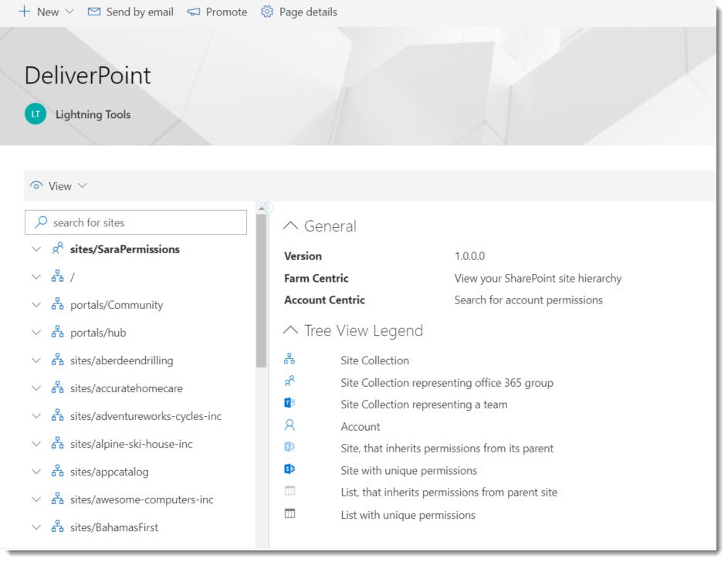Click the Site with unique permissions icon
The height and width of the screenshot is (562, 728).
290,469
